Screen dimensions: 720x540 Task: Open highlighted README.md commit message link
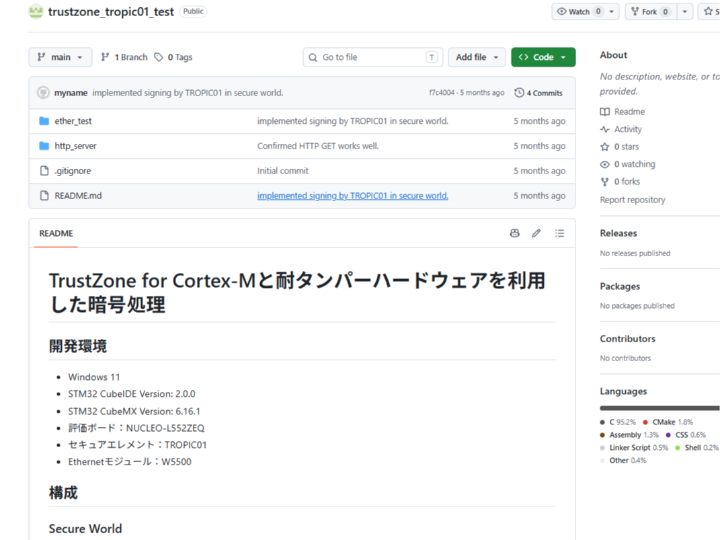point(353,196)
